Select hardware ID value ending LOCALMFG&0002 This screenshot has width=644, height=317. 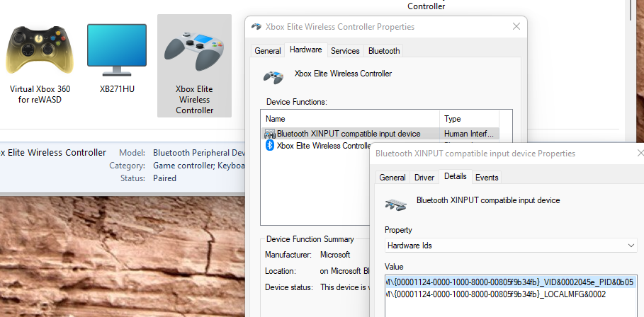coord(496,294)
